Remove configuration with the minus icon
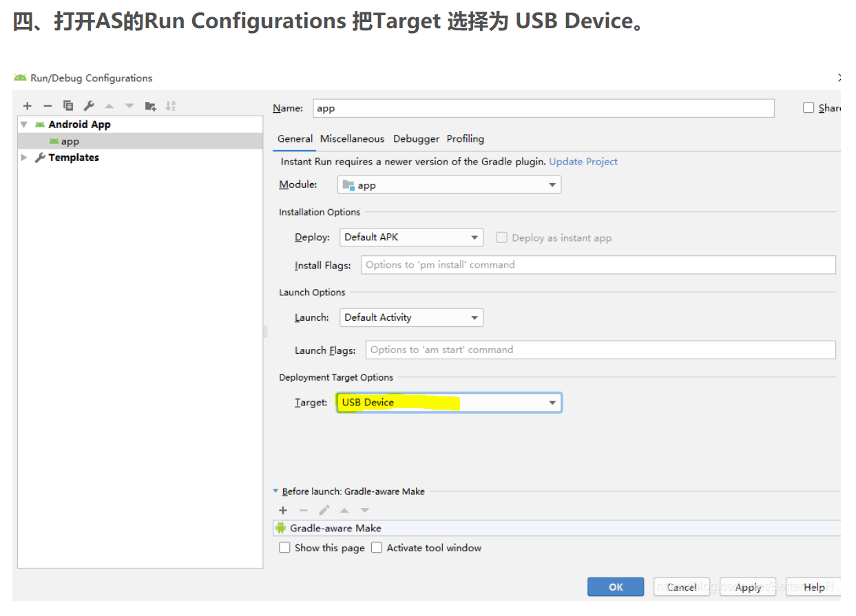 [x=48, y=106]
